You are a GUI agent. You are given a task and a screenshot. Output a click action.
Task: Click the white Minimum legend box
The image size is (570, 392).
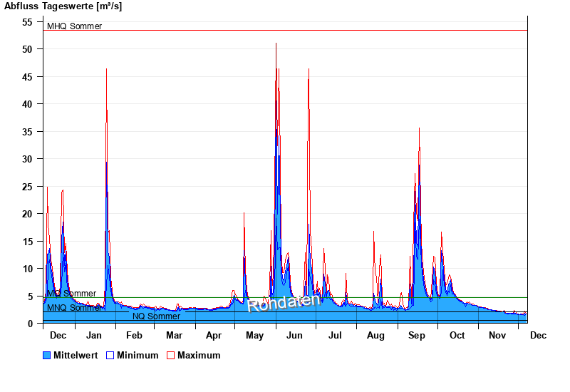coord(110,356)
